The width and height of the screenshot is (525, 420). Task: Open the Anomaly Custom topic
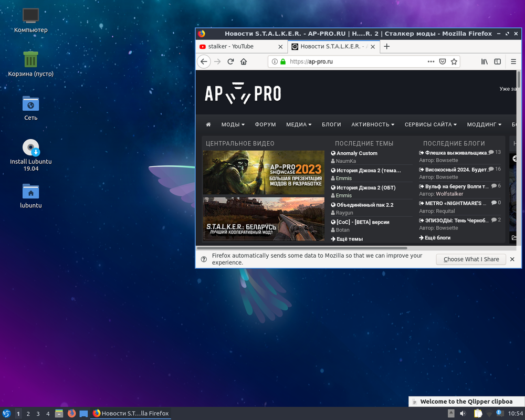tap(357, 153)
